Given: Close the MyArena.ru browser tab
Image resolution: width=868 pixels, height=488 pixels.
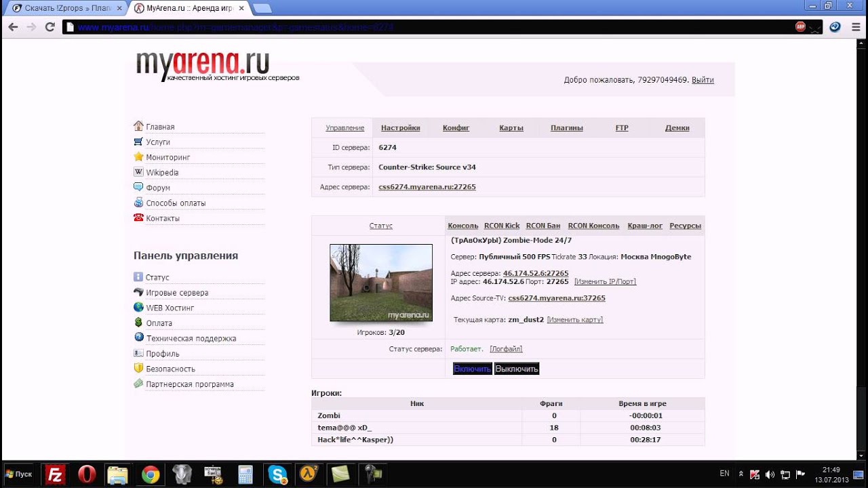Looking at the screenshot, I should (x=241, y=8).
